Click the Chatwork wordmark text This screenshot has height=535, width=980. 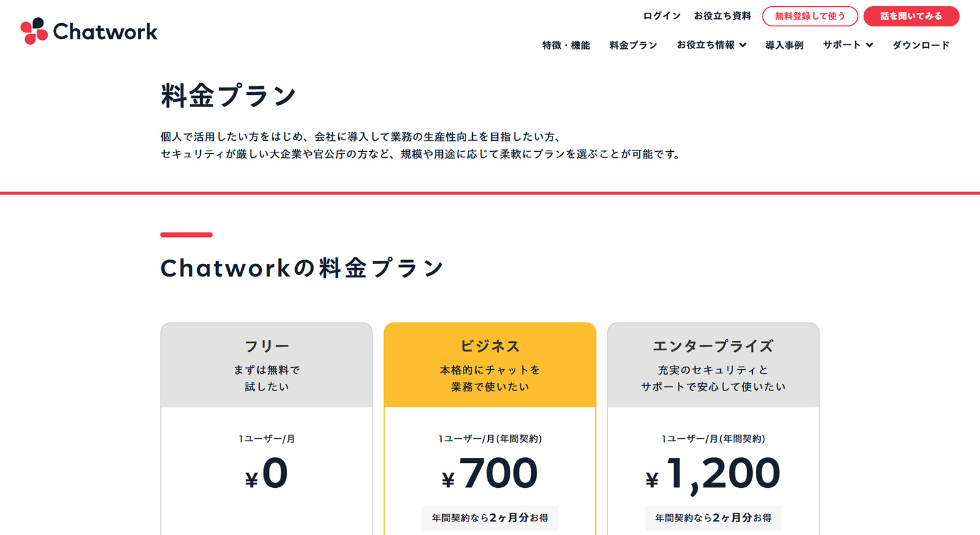pyautogui.click(x=105, y=32)
